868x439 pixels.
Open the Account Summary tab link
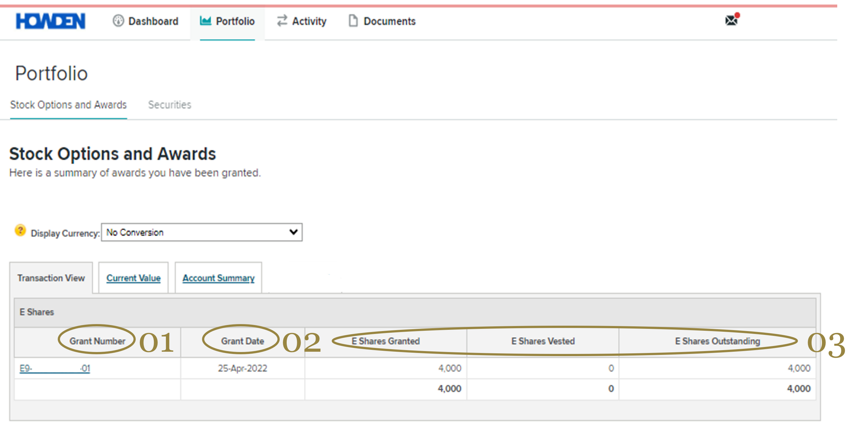(x=218, y=278)
